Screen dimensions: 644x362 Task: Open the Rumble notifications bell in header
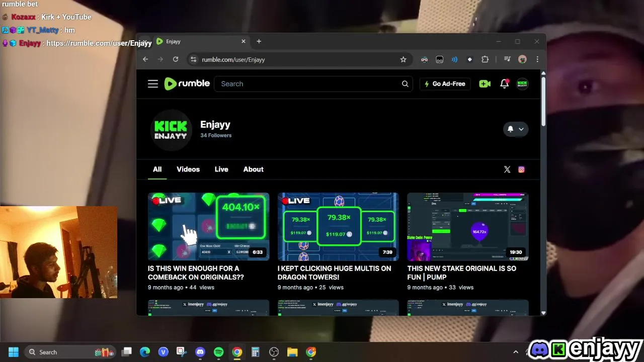click(504, 84)
